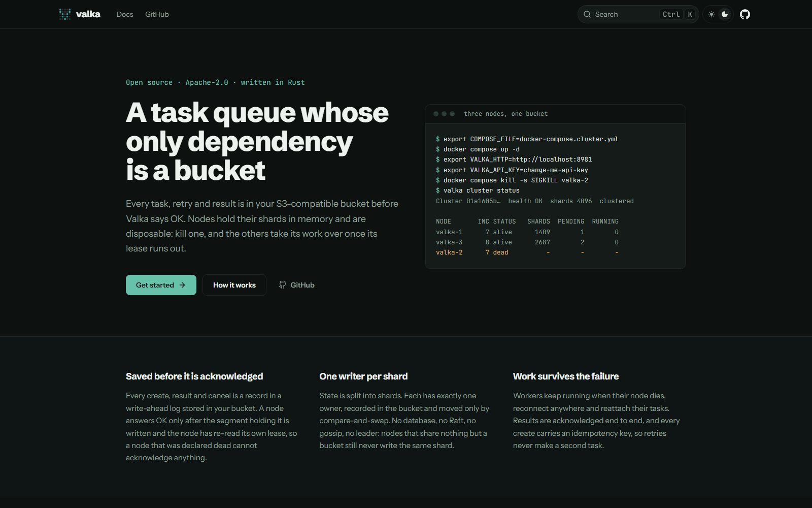Click the Ctrl key hint
Image resolution: width=812 pixels, height=508 pixels.
tap(671, 14)
